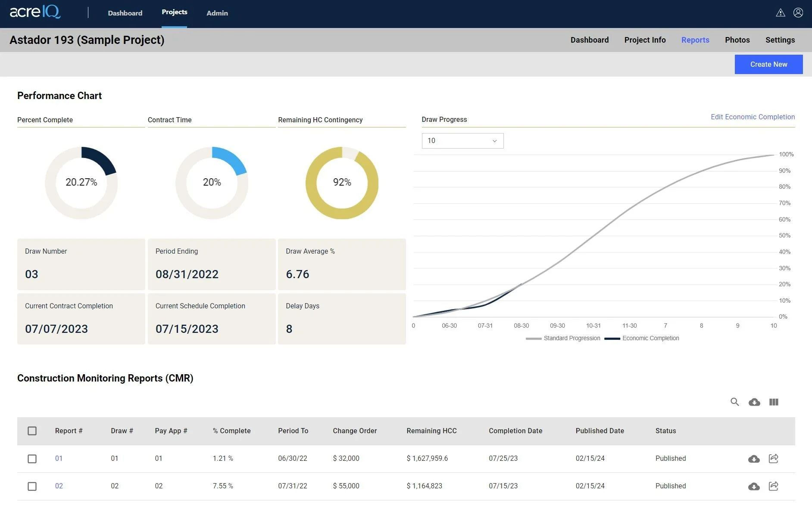The image size is (812, 509).
Task: Click the Delay Days 8 value
Action: tap(289, 329)
